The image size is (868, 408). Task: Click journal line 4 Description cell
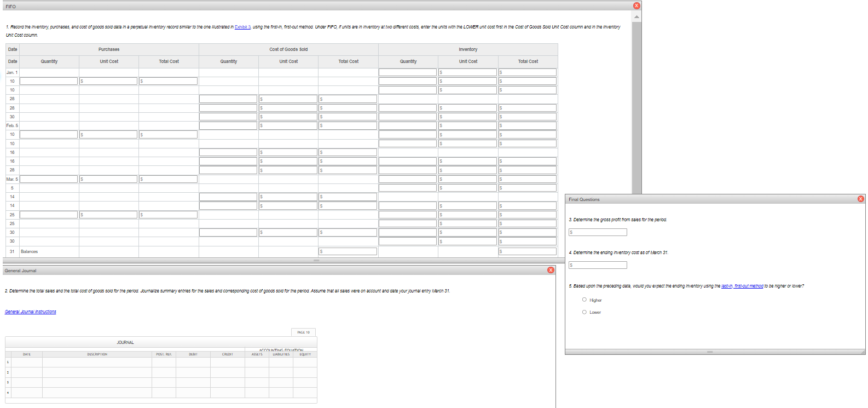(x=97, y=393)
